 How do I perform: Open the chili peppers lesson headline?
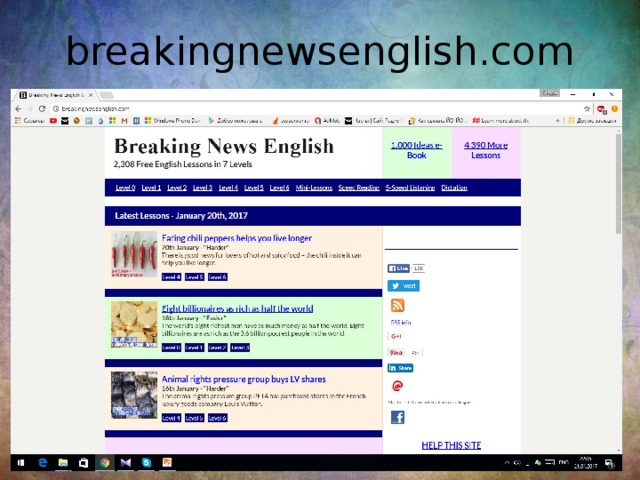point(237,238)
